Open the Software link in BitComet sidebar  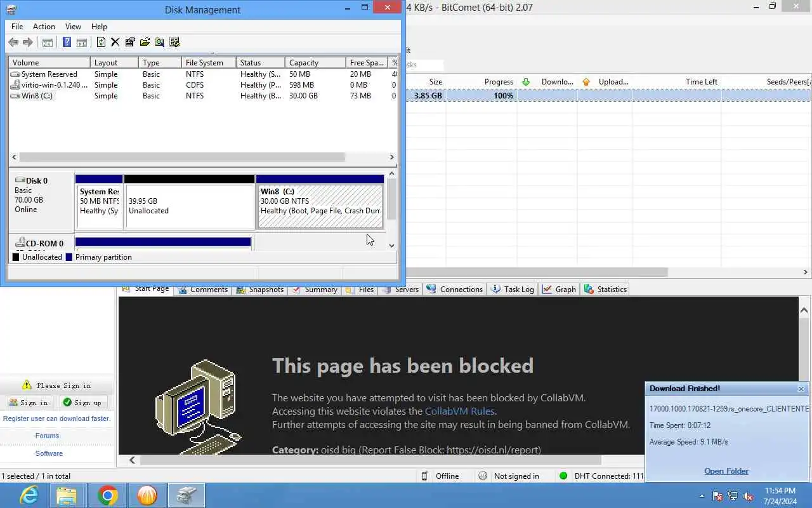(49, 453)
